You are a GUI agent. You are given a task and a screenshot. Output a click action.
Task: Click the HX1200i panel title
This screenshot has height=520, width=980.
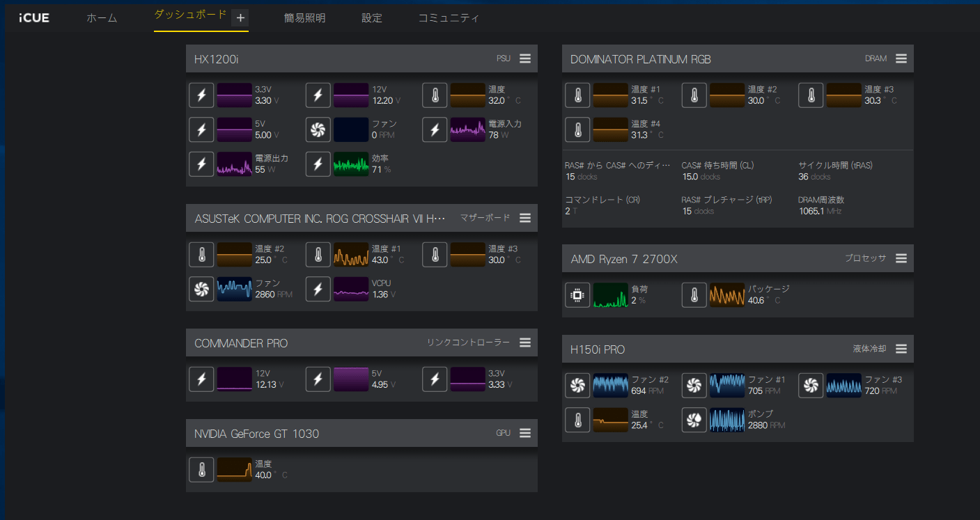[x=217, y=59]
